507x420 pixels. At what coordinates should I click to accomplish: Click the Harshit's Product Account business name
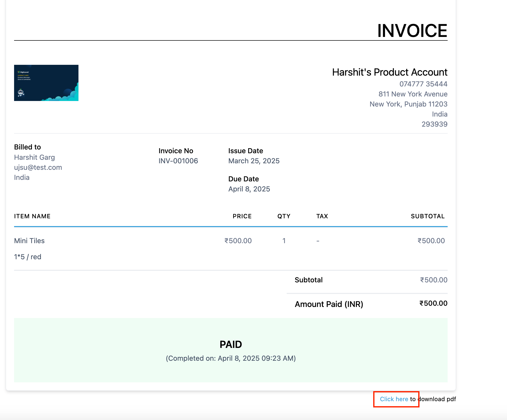click(390, 72)
